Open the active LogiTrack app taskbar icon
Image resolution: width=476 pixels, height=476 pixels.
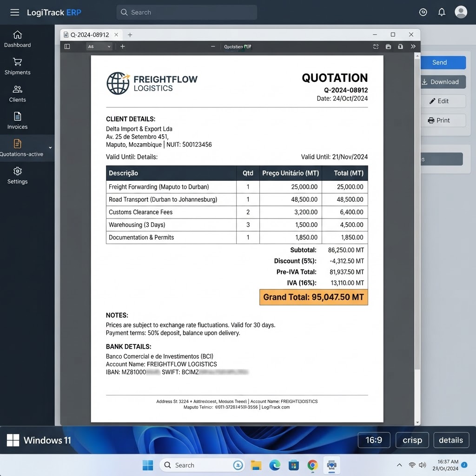coord(331,465)
